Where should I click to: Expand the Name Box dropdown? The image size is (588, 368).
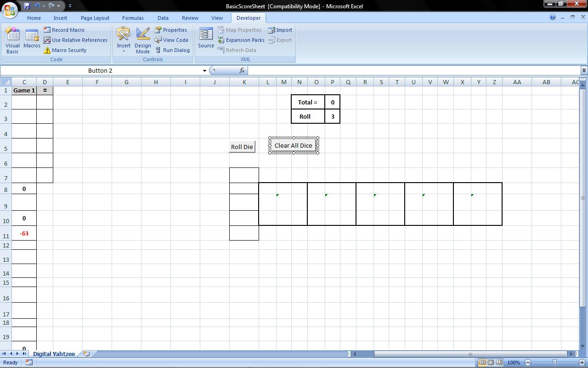pyautogui.click(x=204, y=70)
